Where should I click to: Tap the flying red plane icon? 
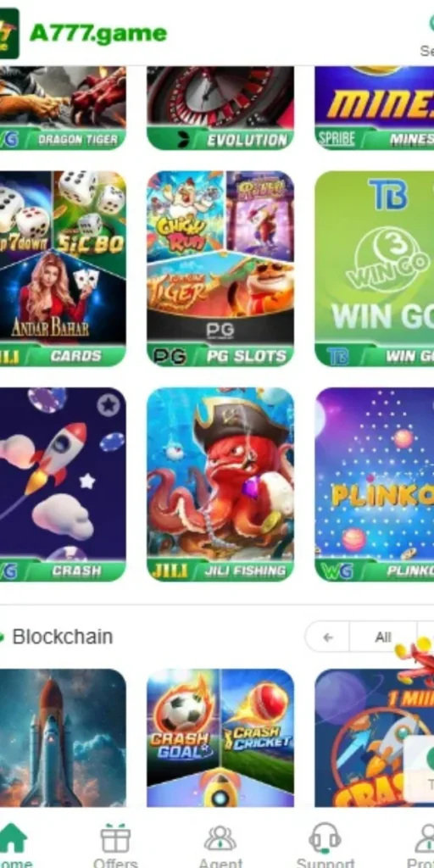coord(417,661)
